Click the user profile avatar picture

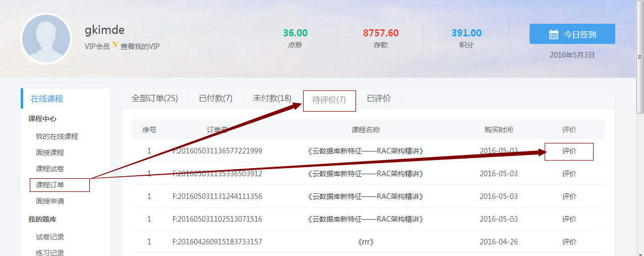coord(46,39)
